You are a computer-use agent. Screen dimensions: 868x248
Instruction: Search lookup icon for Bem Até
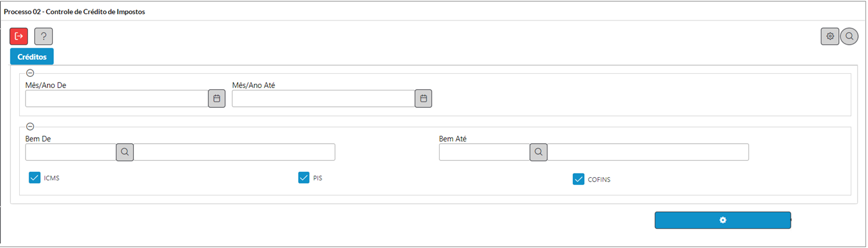pos(539,152)
